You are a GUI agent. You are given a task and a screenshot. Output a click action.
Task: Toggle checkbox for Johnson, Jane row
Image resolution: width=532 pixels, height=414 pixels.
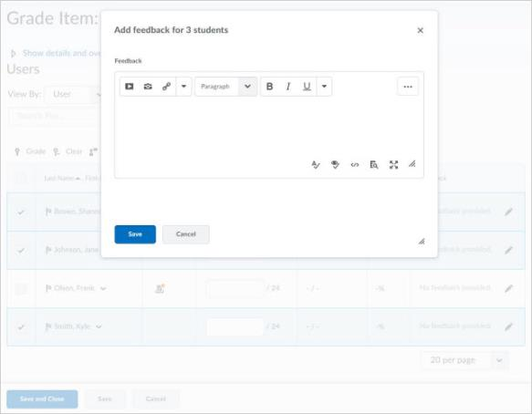point(21,251)
